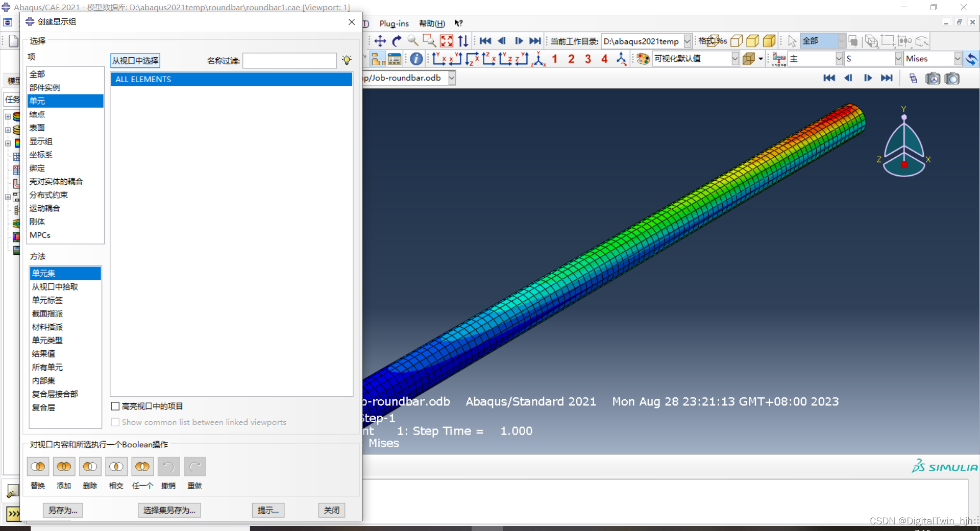The height and width of the screenshot is (531, 980).
Task: Jump to last frame beside camera icons
Action: pyautogui.click(x=887, y=78)
